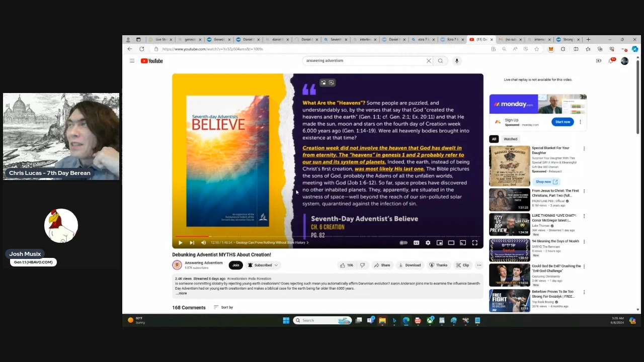
Task: Open options for 'LUKE THOMAS LIVE CHAT' video
Action: (584, 216)
